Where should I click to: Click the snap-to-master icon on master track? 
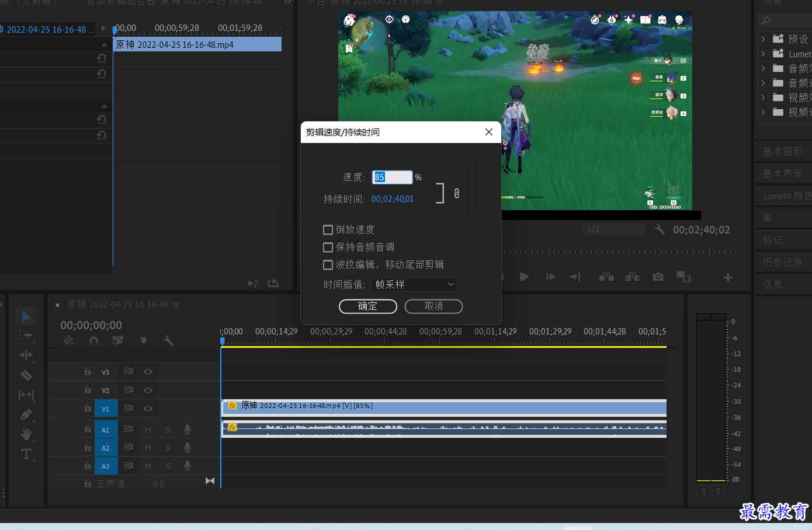(210, 481)
